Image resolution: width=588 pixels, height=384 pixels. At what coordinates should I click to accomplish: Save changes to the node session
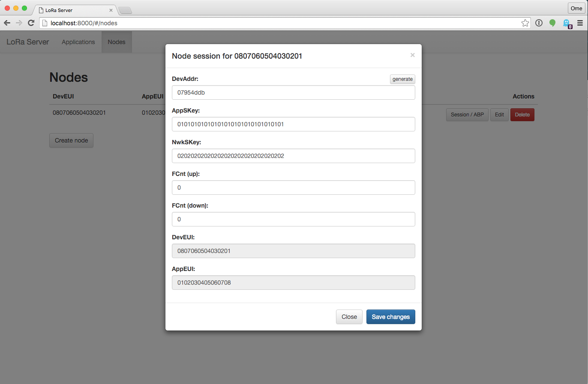[x=390, y=317]
